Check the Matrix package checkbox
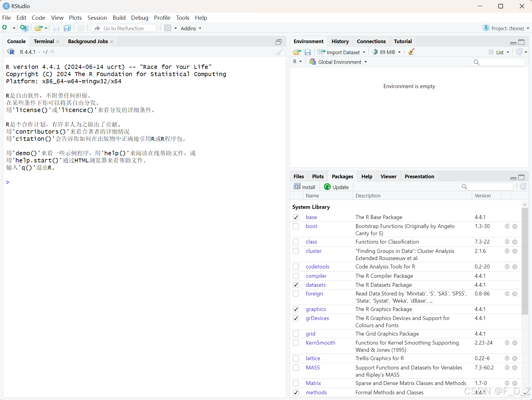Image resolution: width=532 pixels, height=400 pixels. click(x=296, y=383)
